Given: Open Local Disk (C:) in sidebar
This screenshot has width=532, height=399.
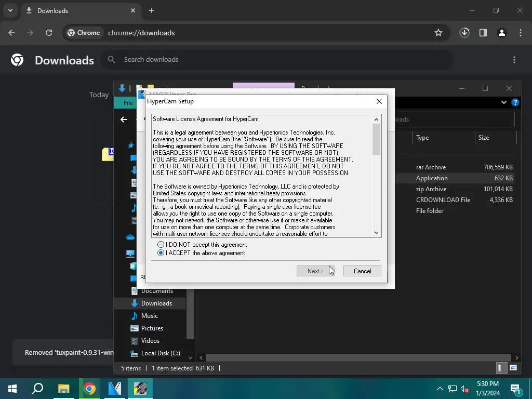Looking at the screenshot, I should [161, 353].
